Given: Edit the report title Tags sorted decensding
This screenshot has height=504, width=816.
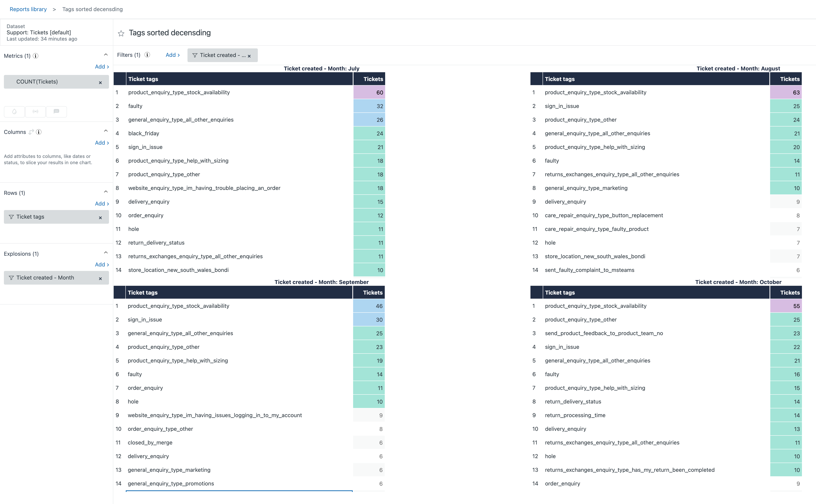Looking at the screenshot, I should coord(170,33).
